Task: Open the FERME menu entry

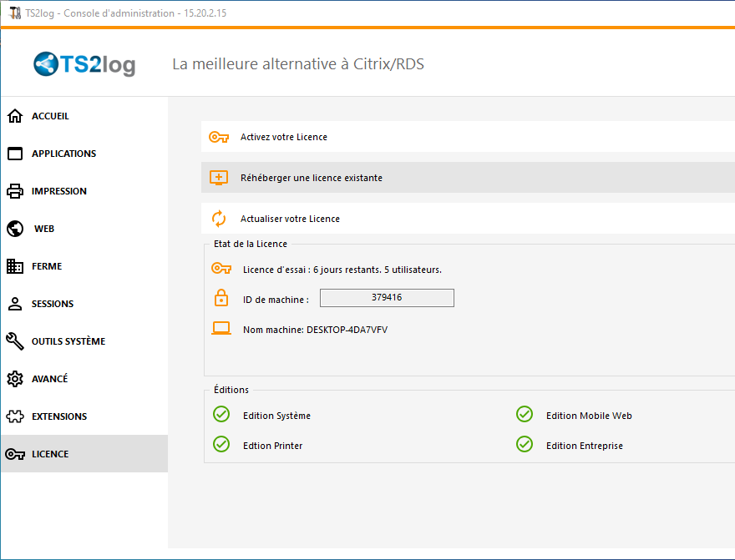Action: click(x=84, y=266)
